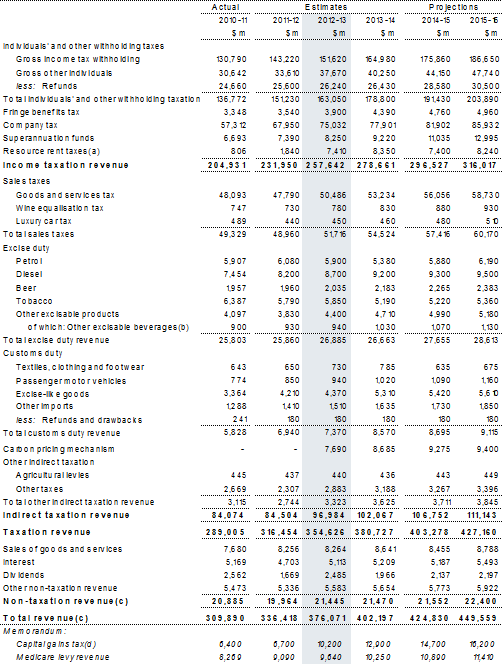504x664 pixels.
Task: Select the 'Estimates' column header
Action: tap(326, 7)
